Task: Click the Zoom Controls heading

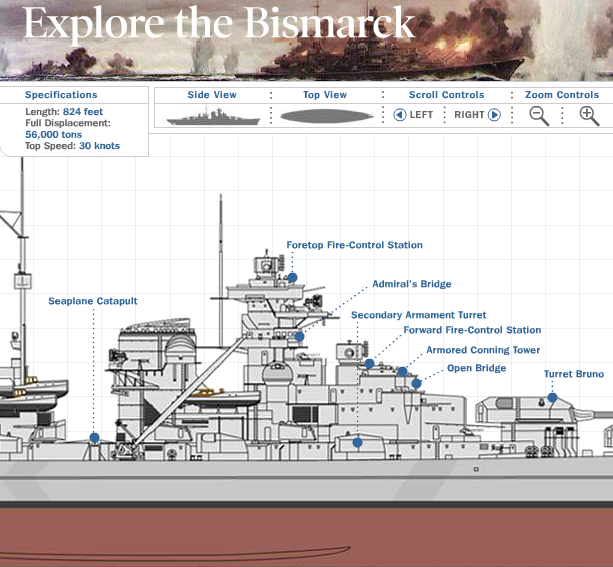Action: [x=562, y=95]
